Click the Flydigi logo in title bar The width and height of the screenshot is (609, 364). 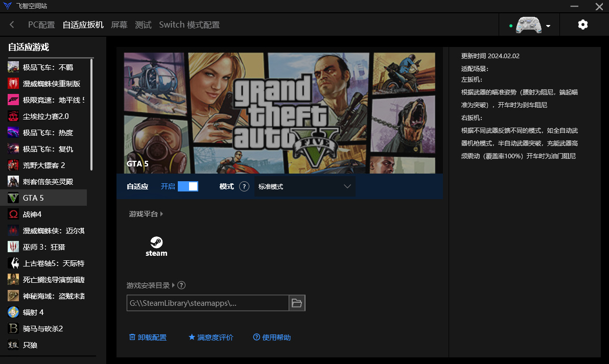7,6
